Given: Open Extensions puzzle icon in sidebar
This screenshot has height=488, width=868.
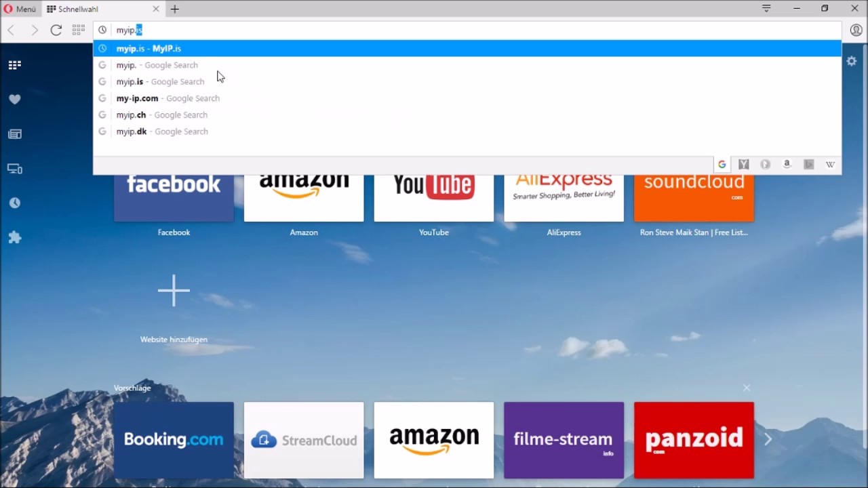Looking at the screenshot, I should [x=15, y=238].
